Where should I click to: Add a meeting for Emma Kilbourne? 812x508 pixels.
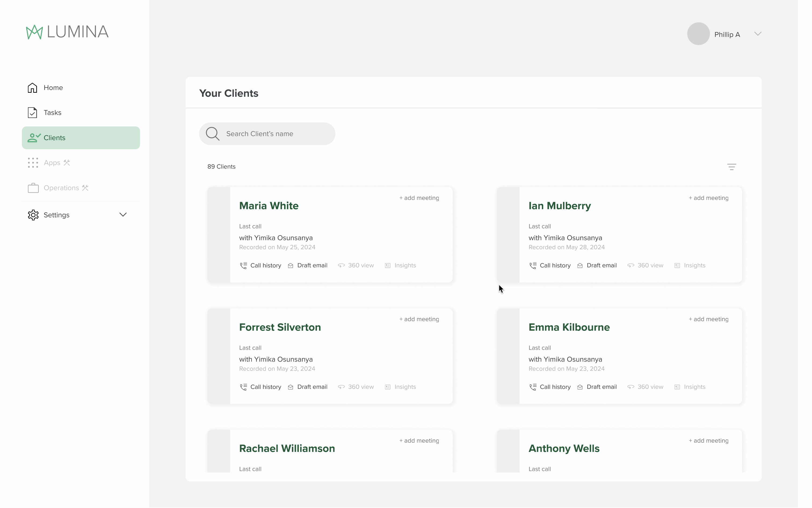coord(709,319)
